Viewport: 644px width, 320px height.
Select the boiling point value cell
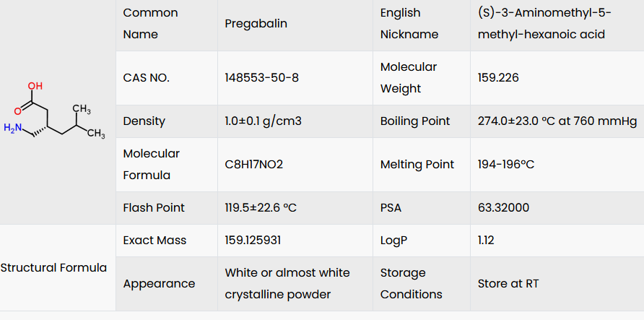click(x=557, y=121)
